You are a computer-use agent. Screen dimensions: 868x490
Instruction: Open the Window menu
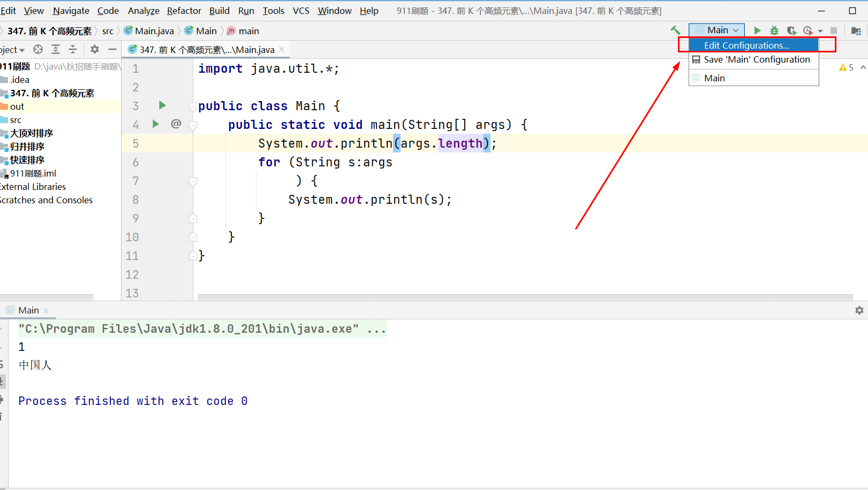pos(335,11)
